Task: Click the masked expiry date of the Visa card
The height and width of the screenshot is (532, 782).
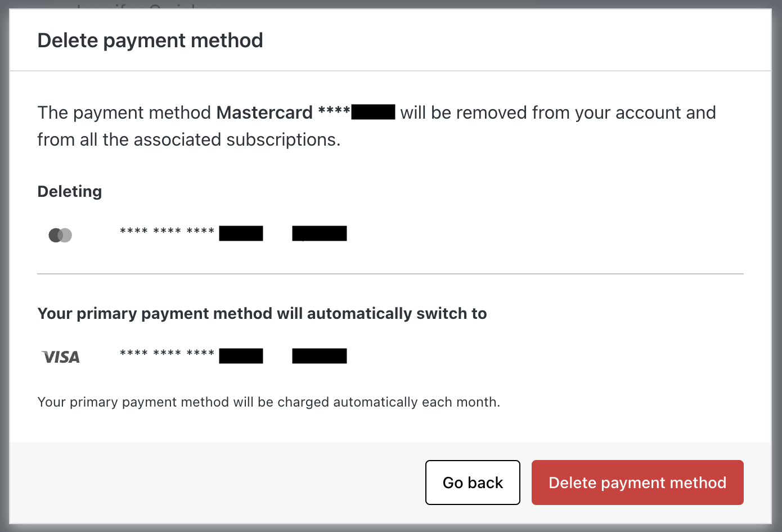Action: (x=319, y=355)
